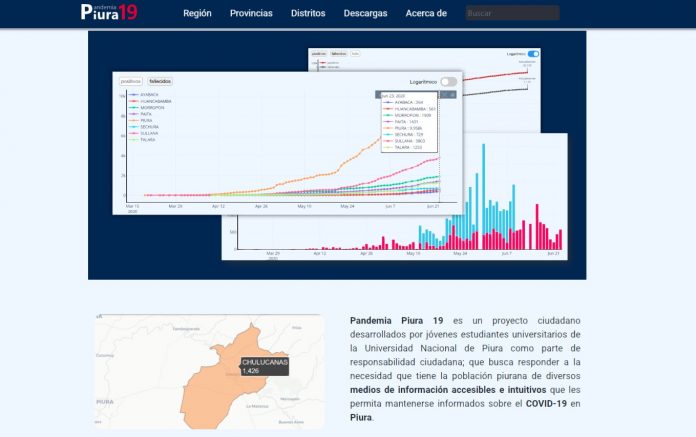The width and height of the screenshot is (696, 437).
Task: Navigate to the Descargas page
Action: pyautogui.click(x=365, y=14)
